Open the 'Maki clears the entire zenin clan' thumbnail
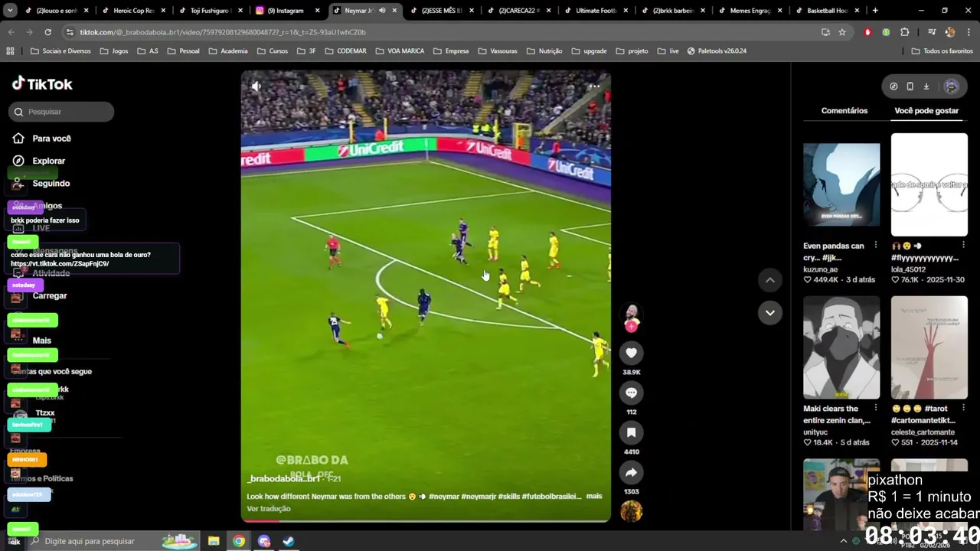 tap(841, 347)
